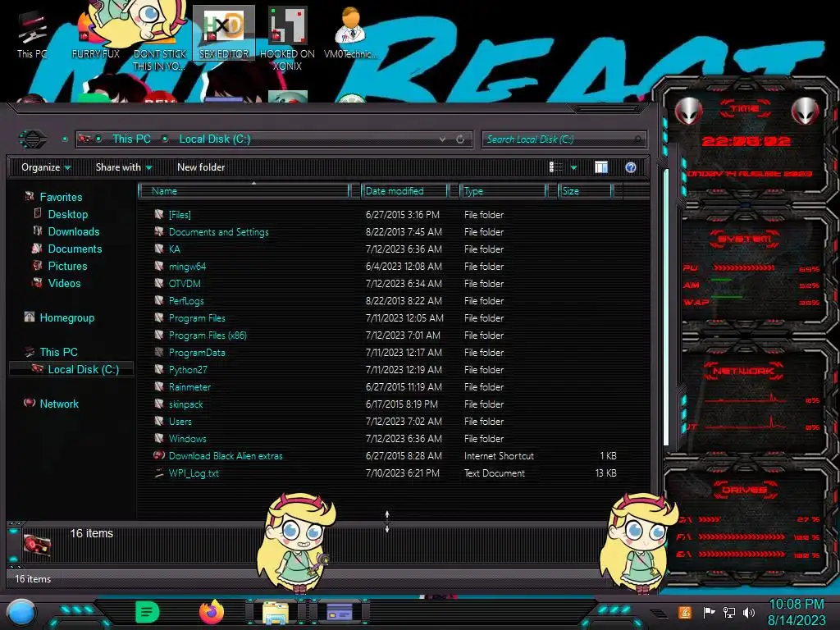Open the HxD hex editor desktop icon
This screenshot has width=840, height=630.
(224, 33)
